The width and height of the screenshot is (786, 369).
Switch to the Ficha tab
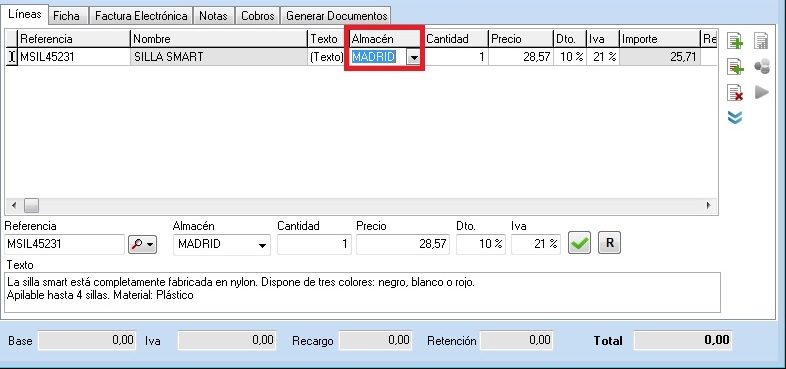(x=66, y=16)
